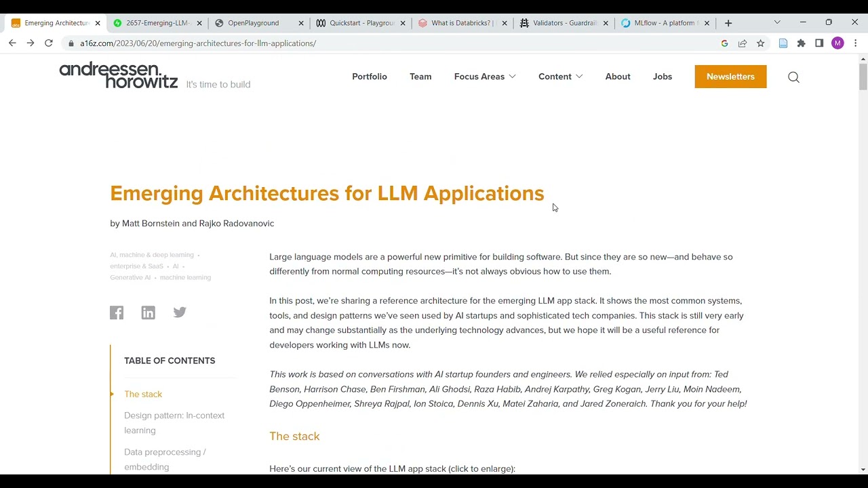Open AI, machine & deep learning tag
Image resolution: width=868 pixels, height=488 pixels.
click(152, 255)
